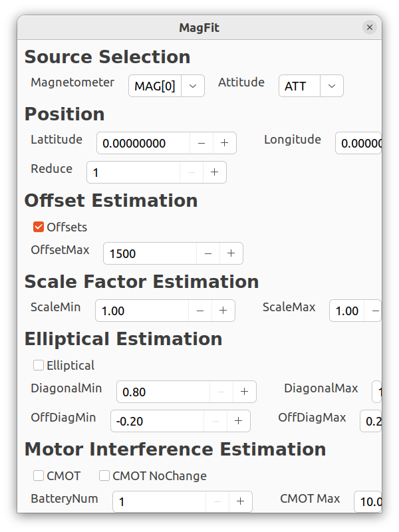Enable the Elliptical estimation checkbox
Viewport: 399px width, 532px height.
[x=37, y=365]
